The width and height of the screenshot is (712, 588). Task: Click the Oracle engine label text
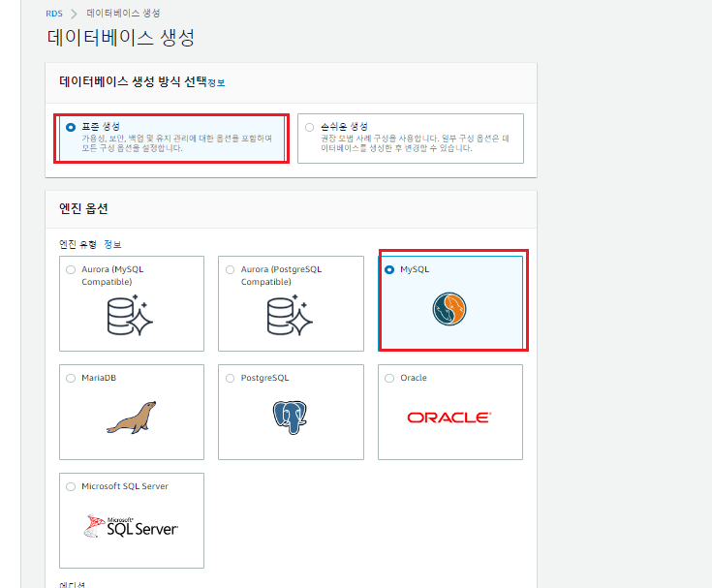[414, 378]
